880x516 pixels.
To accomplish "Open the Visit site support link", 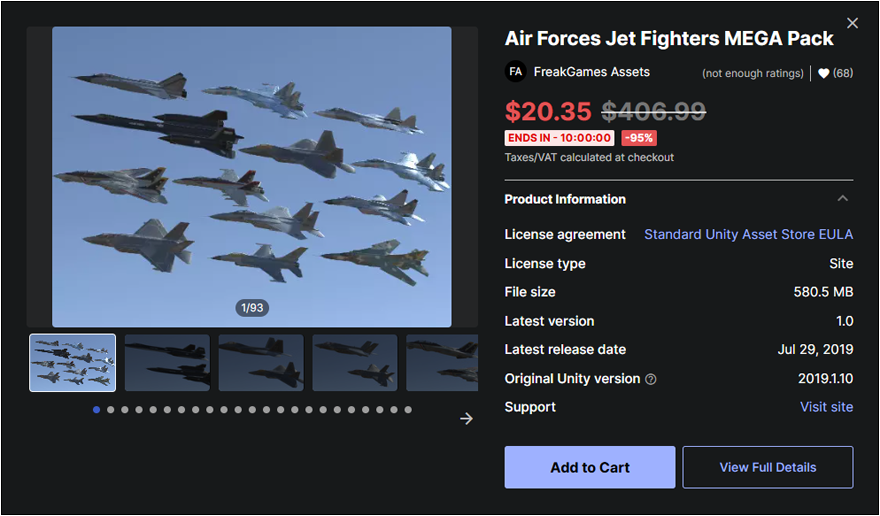I will click(826, 407).
